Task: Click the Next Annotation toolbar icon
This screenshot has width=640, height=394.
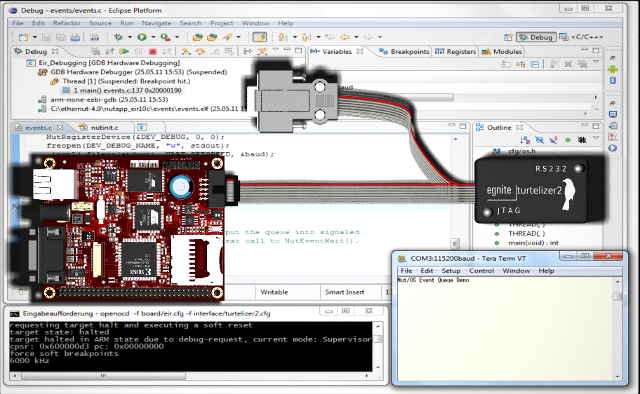Action: point(282,38)
